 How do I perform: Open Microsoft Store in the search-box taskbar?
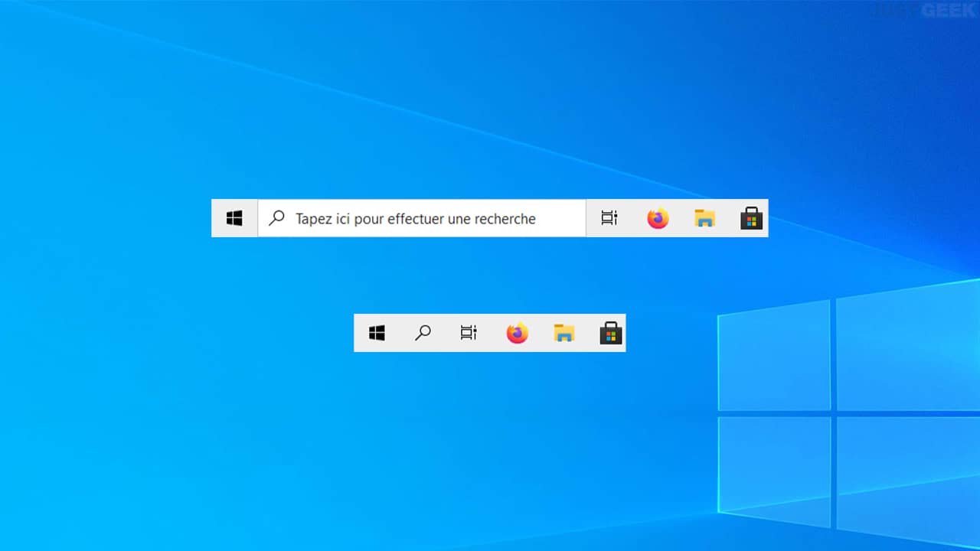coord(752,219)
